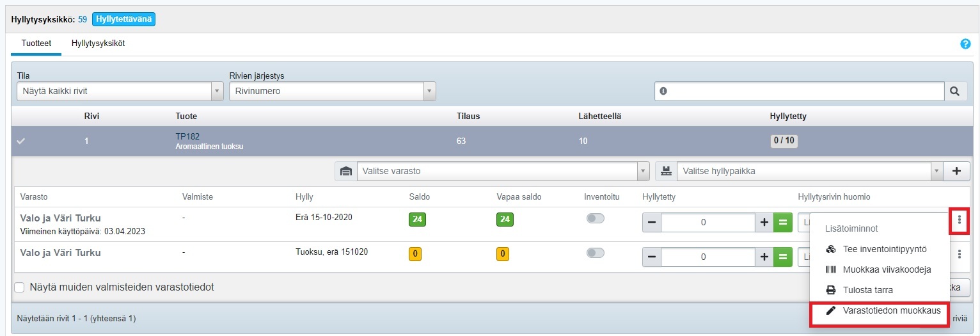Switch to the Hyllytysyksiköt tab
This screenshot has width=980, height=336.
point(98,44)
